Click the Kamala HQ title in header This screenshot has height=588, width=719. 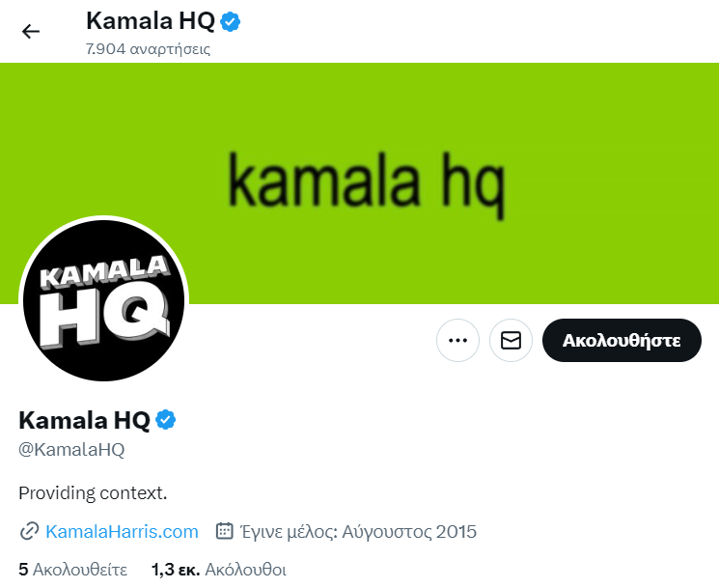(151, 21)
